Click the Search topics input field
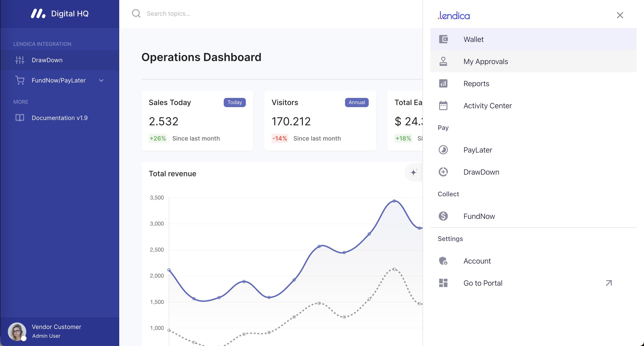This screenshot has width=644, height=346. [x=225, y=14]
